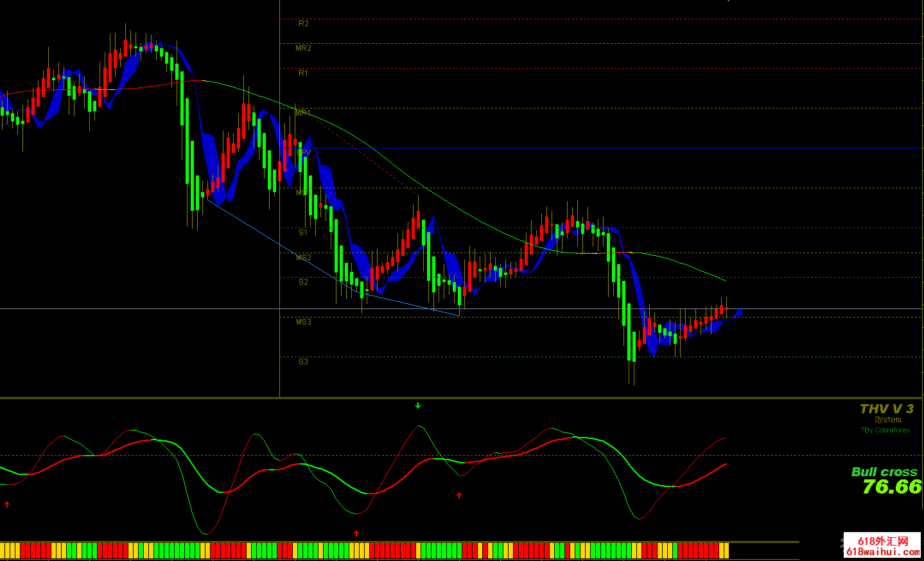The height and width of the screenshot is (561, 924).
Task: Select the S2 support level label
Action: coord(303,282)
